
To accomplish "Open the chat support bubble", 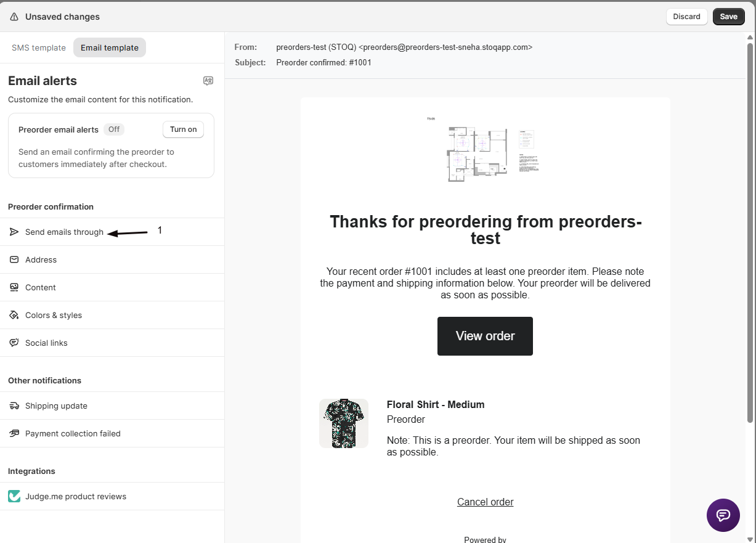I will [723, 515].
